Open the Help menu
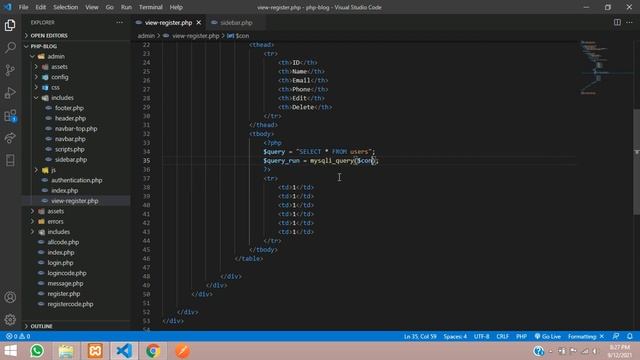 point(176,7)
